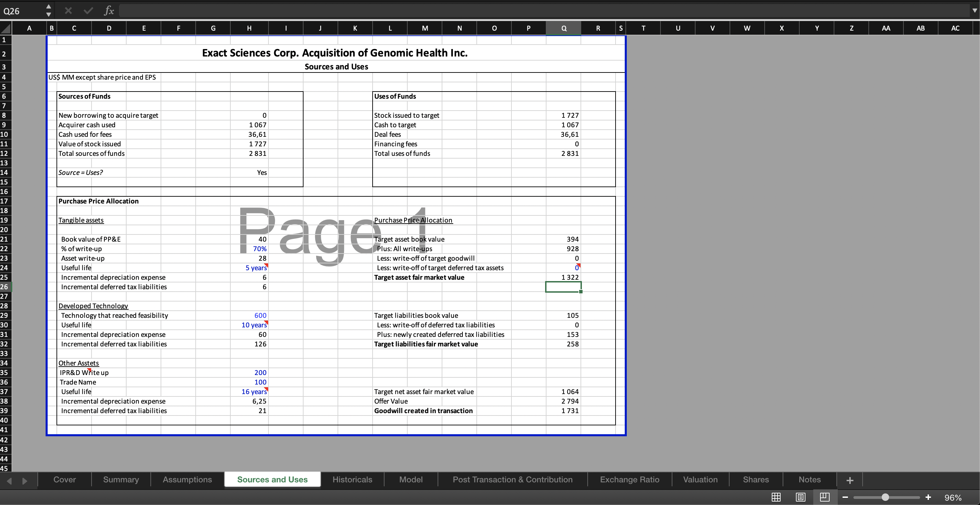This screenshot has height=505, width=980.
Task: Select the Sources and Uses tab
Action: click(x=272, y=479)
